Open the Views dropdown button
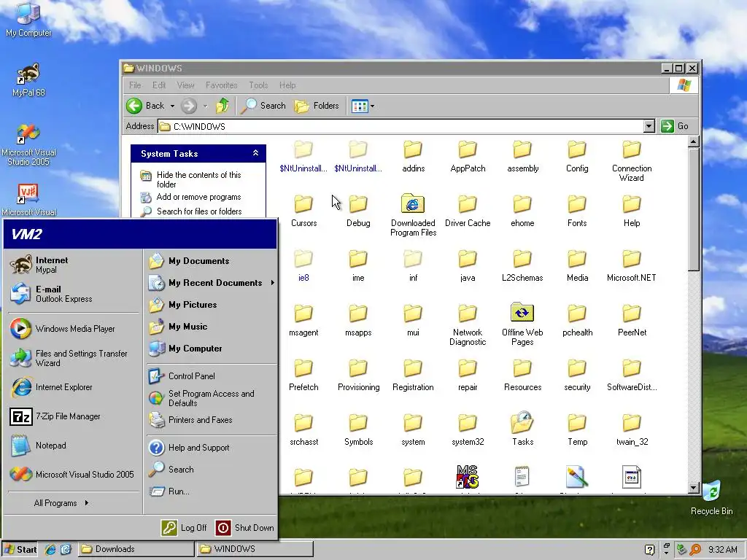Screen dimensions: 747x560 363,106
